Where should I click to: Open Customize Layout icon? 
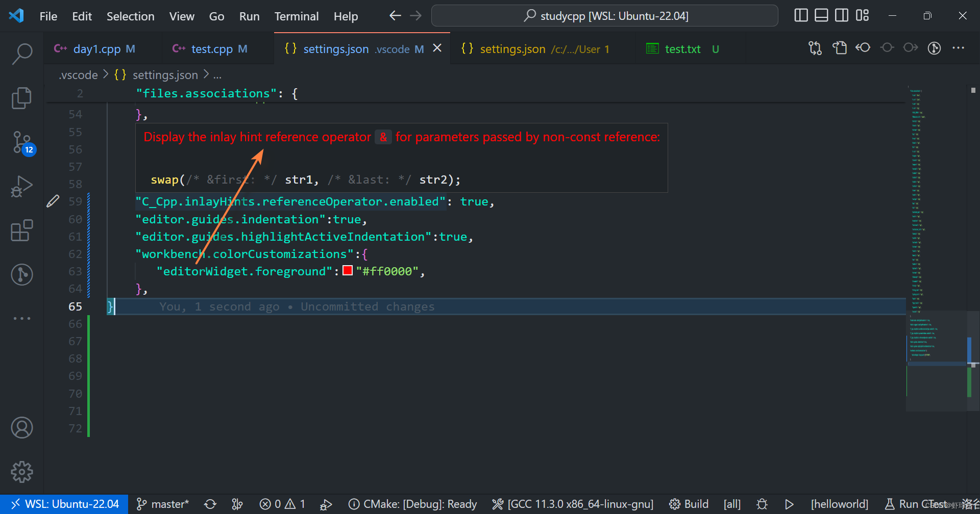point(862,15)
